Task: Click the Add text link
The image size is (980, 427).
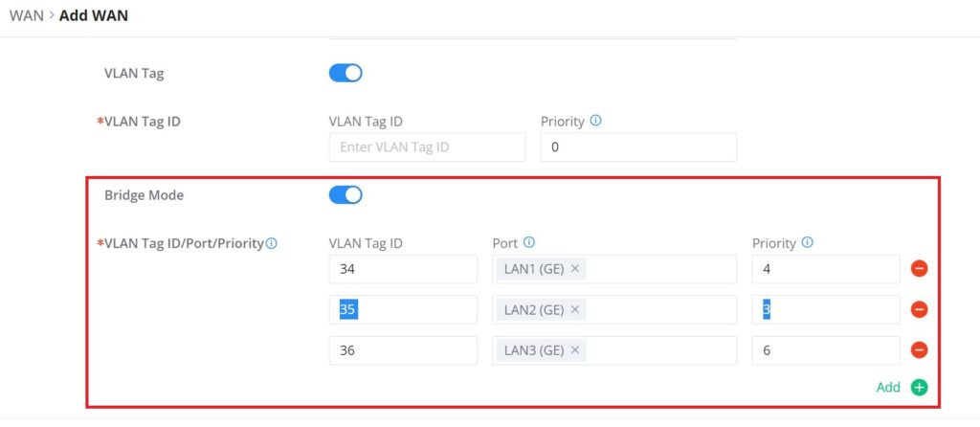Action: pos(888,388)
